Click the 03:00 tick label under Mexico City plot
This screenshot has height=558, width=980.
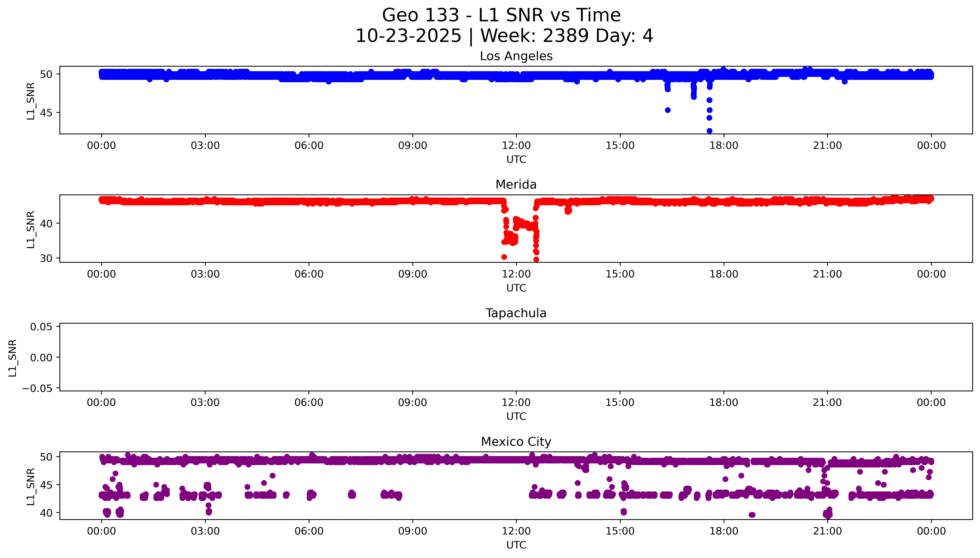coord(205,531)
